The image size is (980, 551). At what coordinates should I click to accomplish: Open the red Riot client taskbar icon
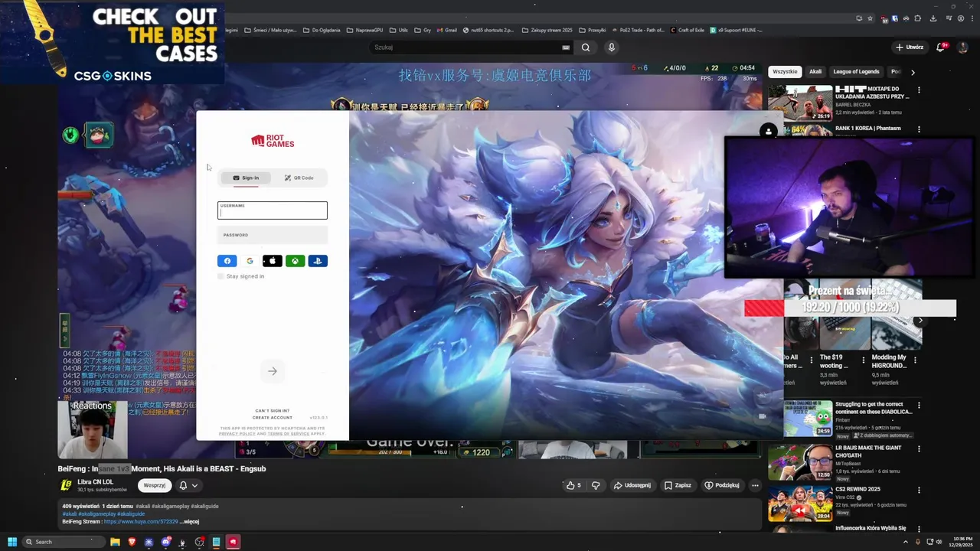tap(233, 542)
